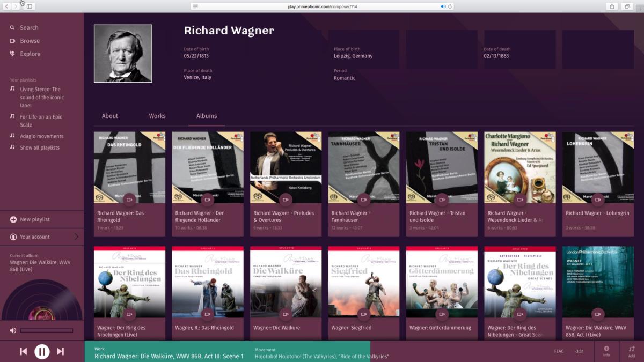This screenshot has height=362, width=644.
Task: Click 'Richard Wagner - Tristan und Isolde' title
Action: 437,217
